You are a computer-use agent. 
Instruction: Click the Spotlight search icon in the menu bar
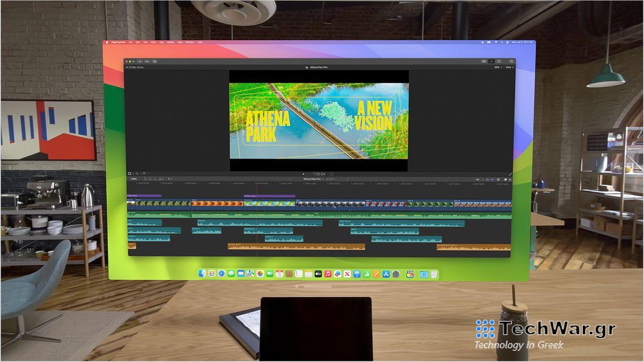point(502,41)
